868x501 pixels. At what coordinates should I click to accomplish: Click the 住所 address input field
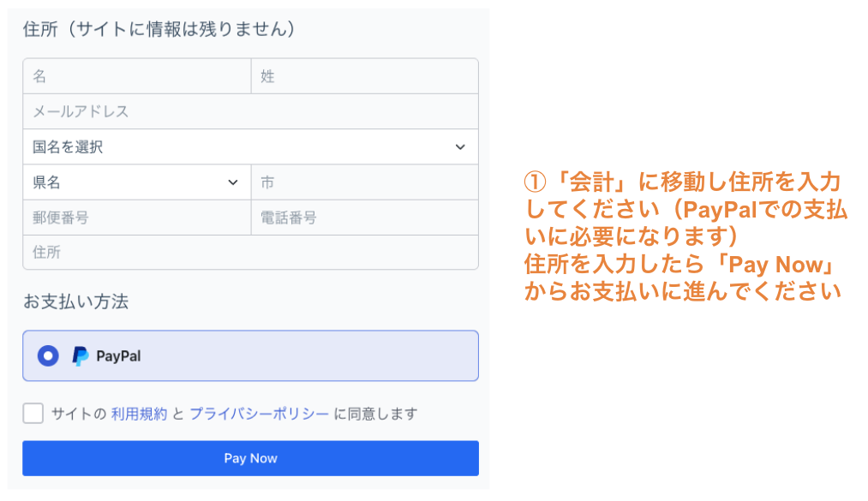tap(251, 252)
